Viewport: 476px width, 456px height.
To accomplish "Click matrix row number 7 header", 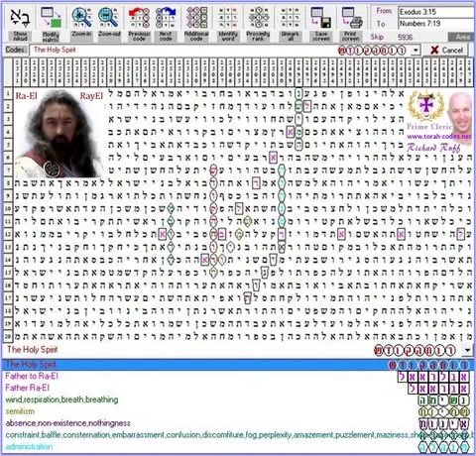I will (x=8, y=171).
